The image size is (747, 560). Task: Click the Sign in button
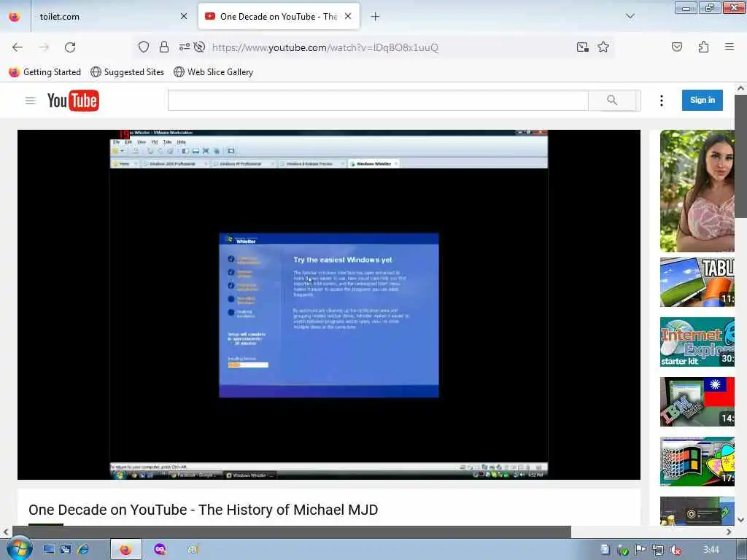pos(703,100)
